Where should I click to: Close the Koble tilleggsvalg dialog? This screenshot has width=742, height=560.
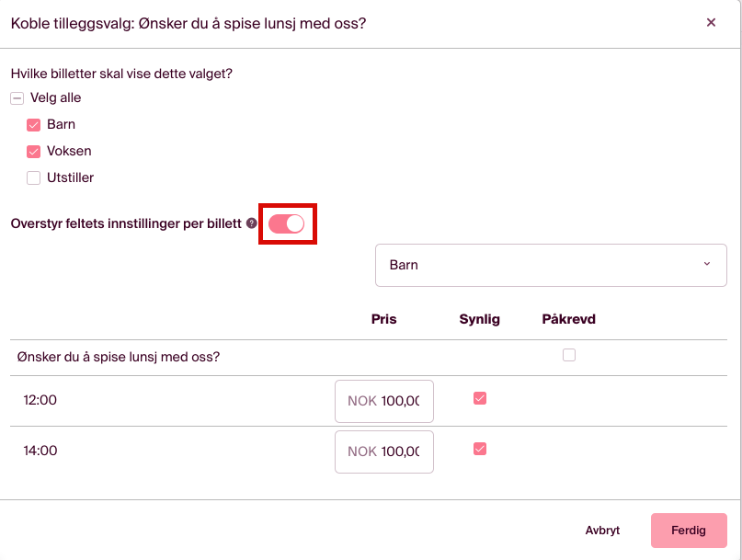[x=711, y=23]
